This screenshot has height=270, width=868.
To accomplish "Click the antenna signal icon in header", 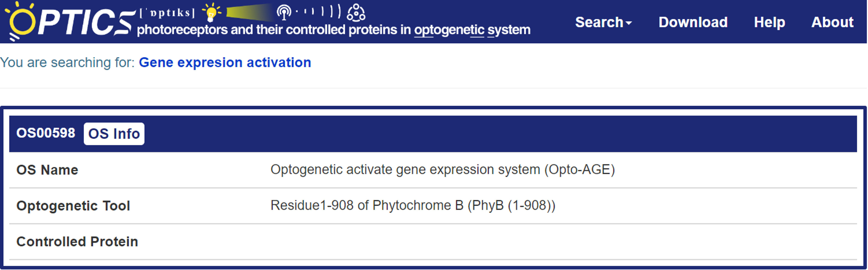I will click(x=284, y=12).
